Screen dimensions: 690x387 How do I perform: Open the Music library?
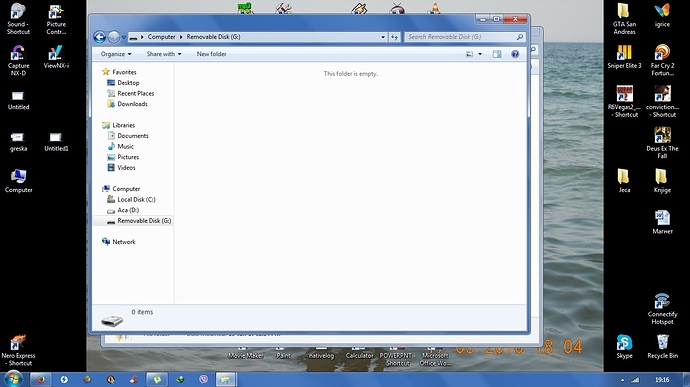[125, 146]
